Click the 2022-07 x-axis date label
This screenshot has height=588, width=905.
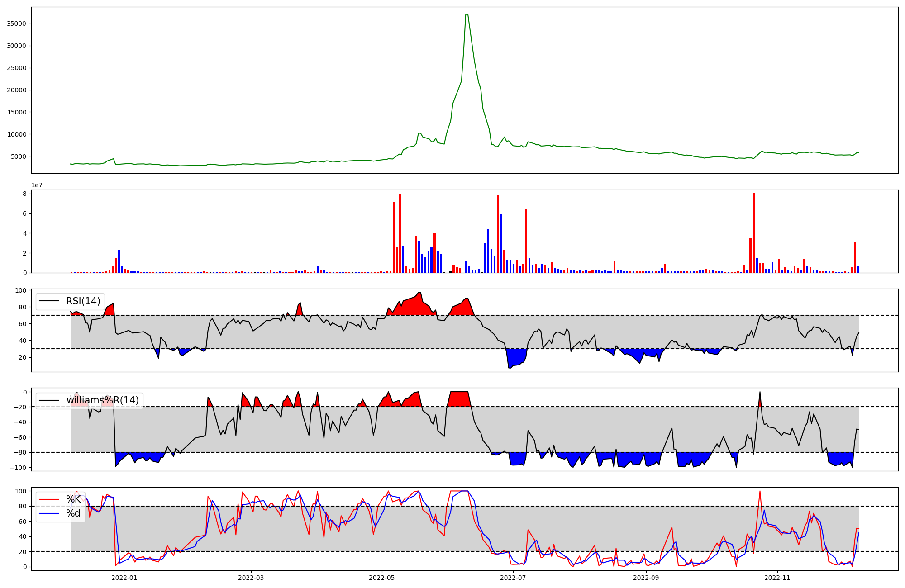(x=513, y=578)
